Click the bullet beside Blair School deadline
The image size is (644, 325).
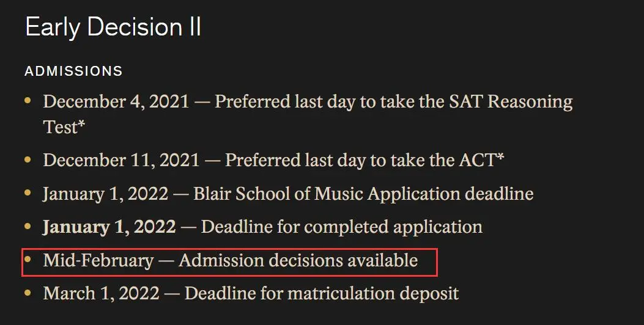tap(27, 192)
